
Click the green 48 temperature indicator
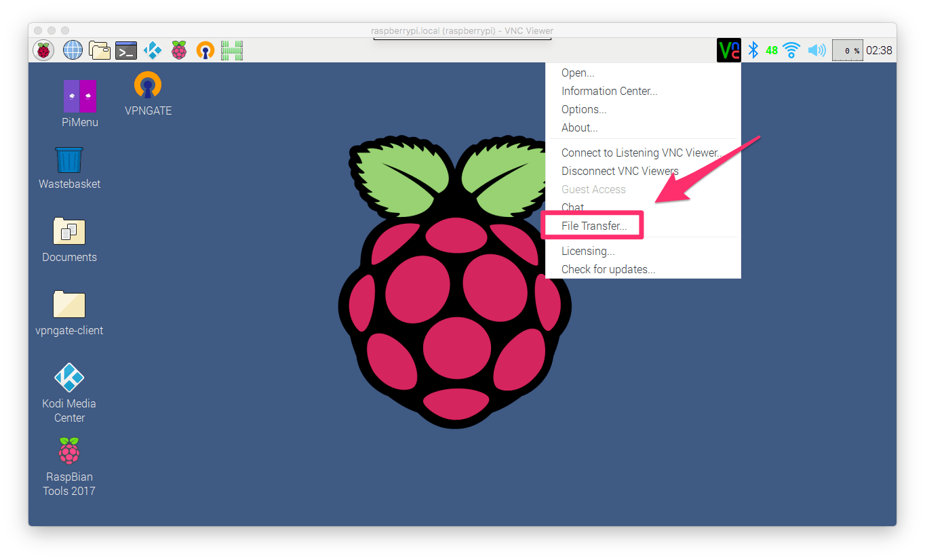click(772, 50)
